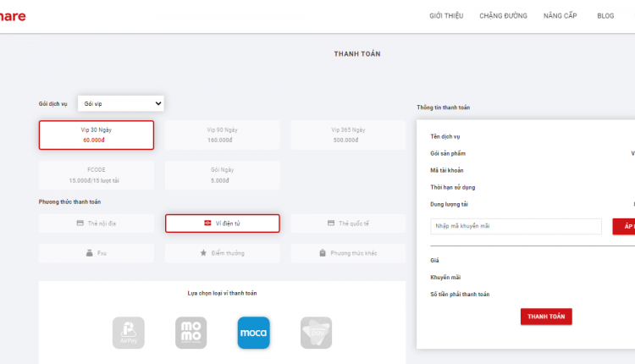The height and width of the screenshot is (364, 635).
Task: Choose the MoMo wallet icon
Action: pos(190,333)
